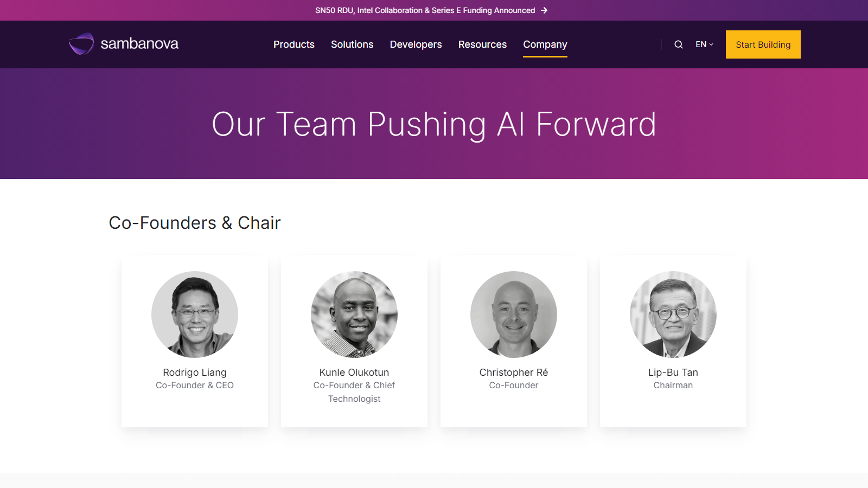Select the Rodrigo Liang name text
868x488 pixels.
tap(195, 373)
